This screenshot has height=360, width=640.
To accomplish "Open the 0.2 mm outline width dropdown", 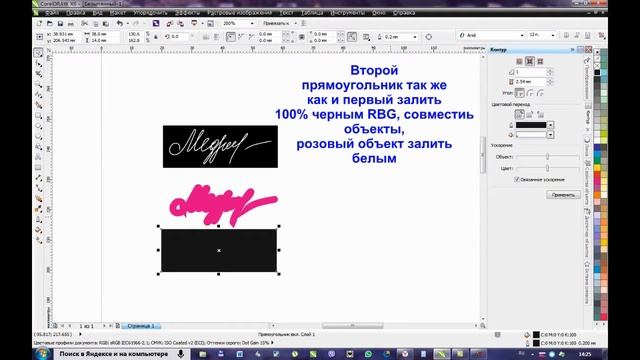I will [x=415, y=37].
